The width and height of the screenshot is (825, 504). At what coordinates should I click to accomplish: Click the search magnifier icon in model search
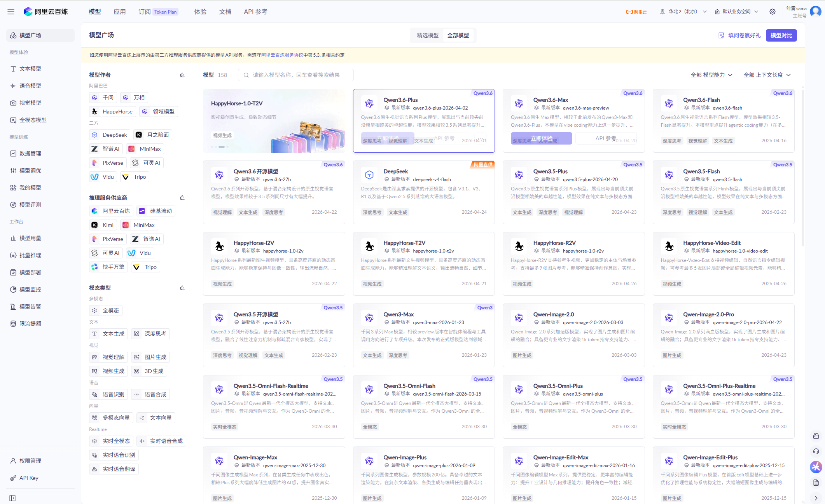(246, 75)
